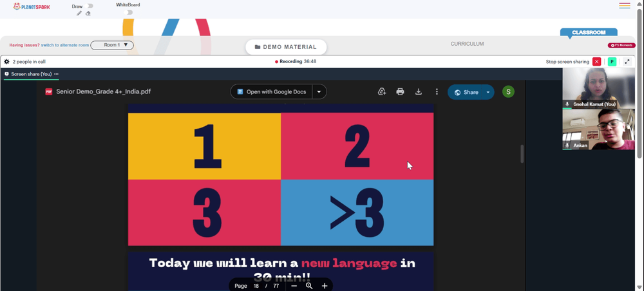Open the Room 1 dropdown
Image resolution: width=644 pixels, height=291 pixels.
tap(112, 45)
